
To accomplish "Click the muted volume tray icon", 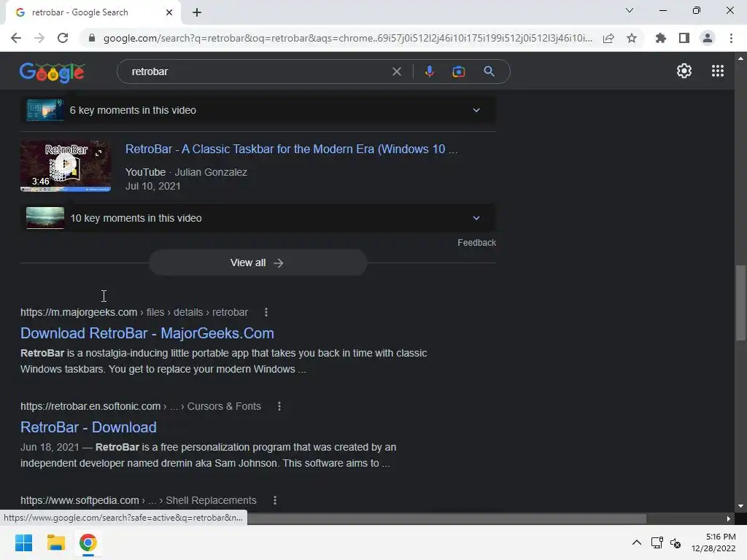I will tap(676, 542).
